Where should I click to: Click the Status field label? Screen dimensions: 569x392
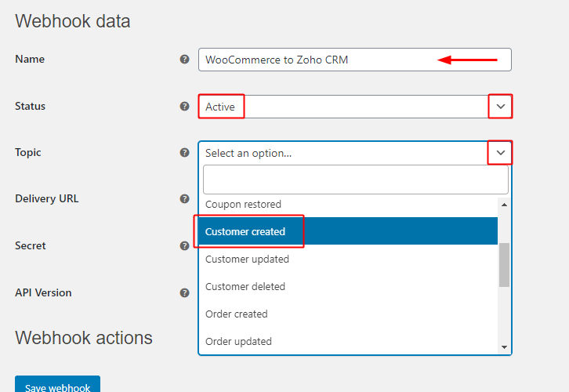click(30, 106)
